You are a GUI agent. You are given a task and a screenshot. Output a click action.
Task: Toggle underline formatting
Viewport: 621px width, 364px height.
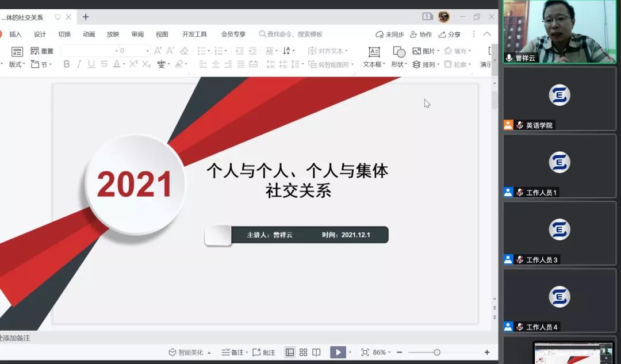91,64
